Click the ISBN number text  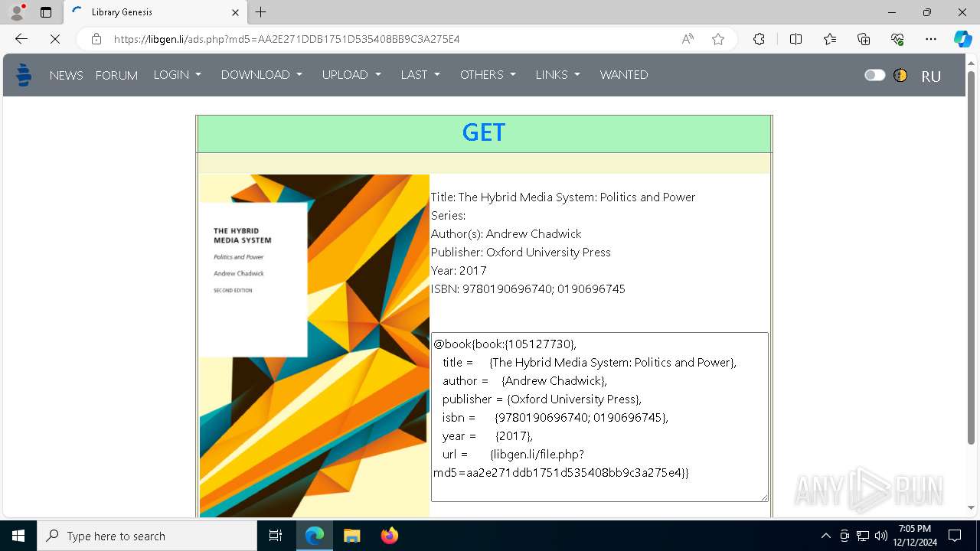coord(528,289)
